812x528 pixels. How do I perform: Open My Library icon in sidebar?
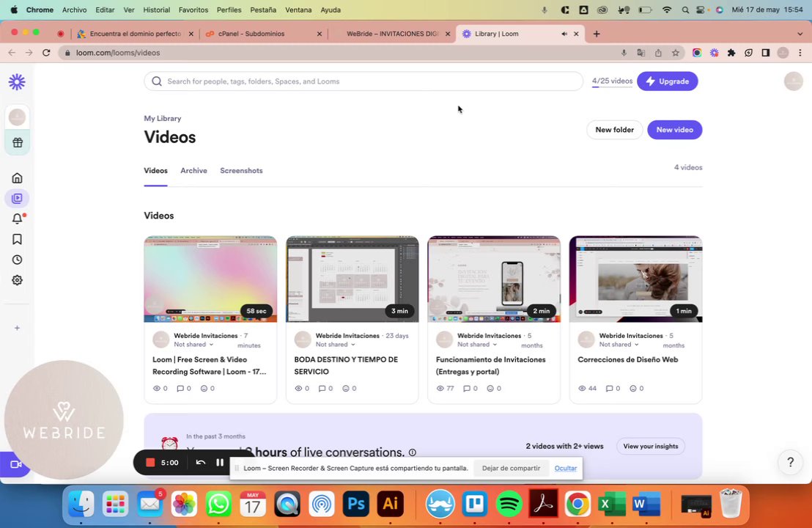(17, 199)
